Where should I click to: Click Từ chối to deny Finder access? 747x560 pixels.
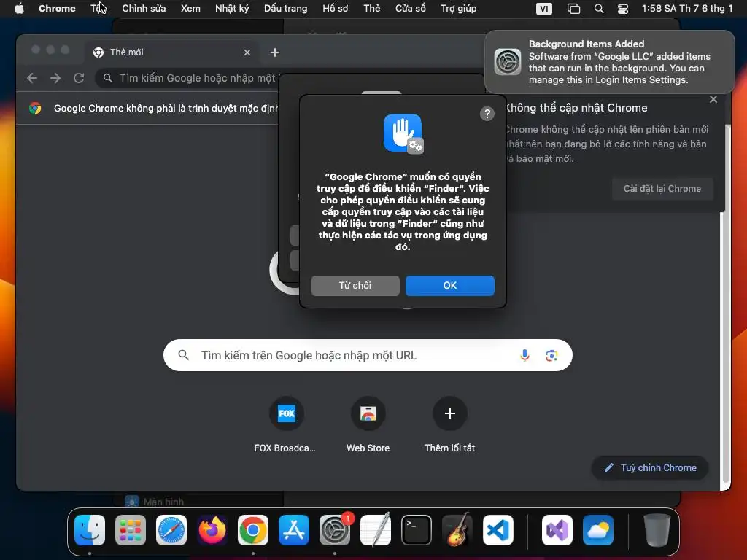355,285
